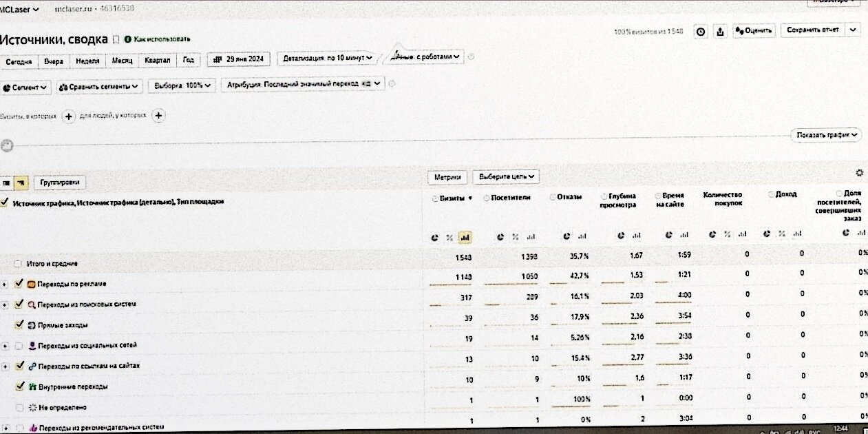This screenshot has width=868, height=434.
Task: Check the Не определено checkbox
Action: pyautogui.click(x=19, y=407)
